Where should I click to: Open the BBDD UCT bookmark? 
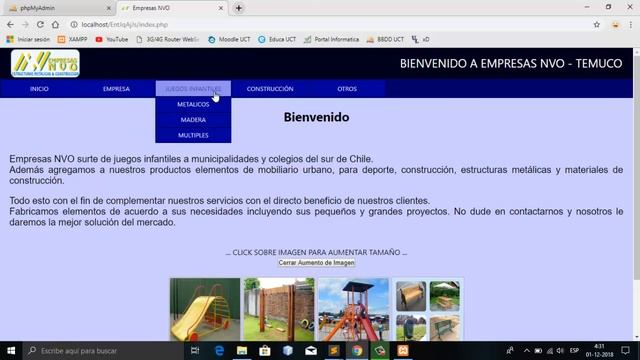click(x=385, y=39)
